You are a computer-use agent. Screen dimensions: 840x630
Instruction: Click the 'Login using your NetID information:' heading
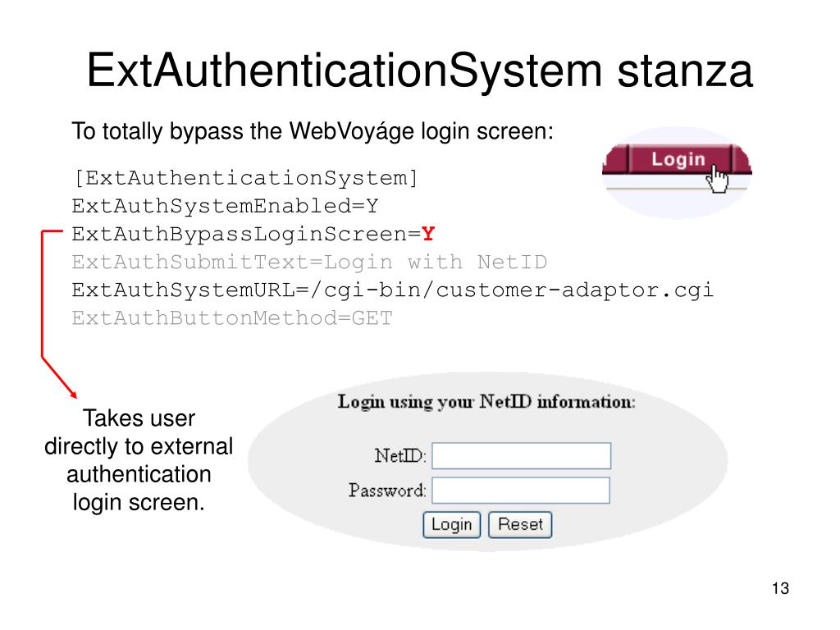click(486, 402)
